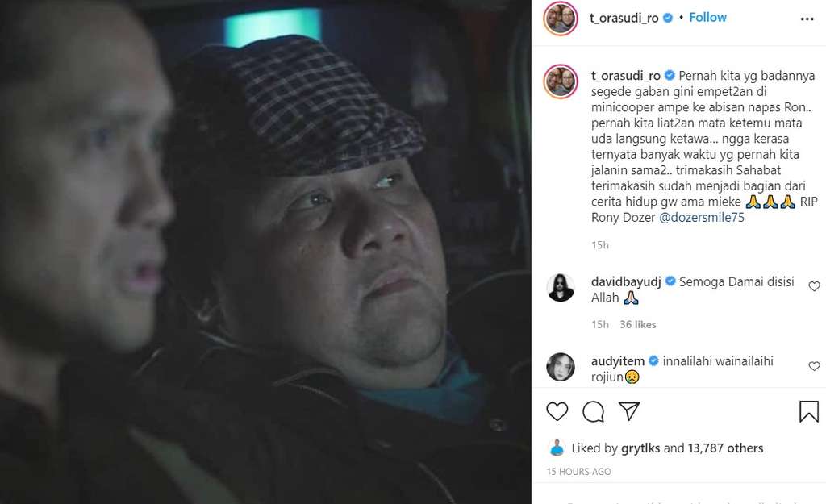
Task: Visit audyitem username link
Action: point(618,361)
